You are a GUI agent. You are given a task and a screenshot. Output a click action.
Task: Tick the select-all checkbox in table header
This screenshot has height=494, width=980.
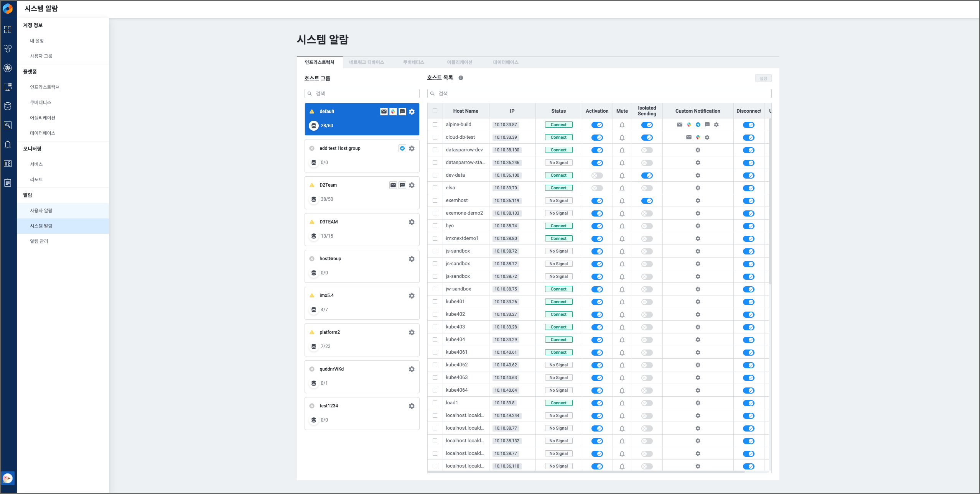coord(435,111)
